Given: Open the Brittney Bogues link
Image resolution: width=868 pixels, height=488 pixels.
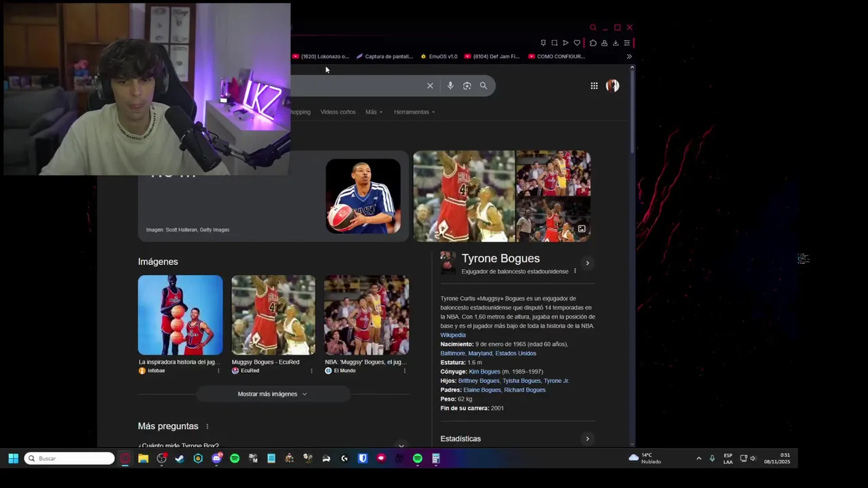Looking at the screenshot, I should click(x=478, y=381).
